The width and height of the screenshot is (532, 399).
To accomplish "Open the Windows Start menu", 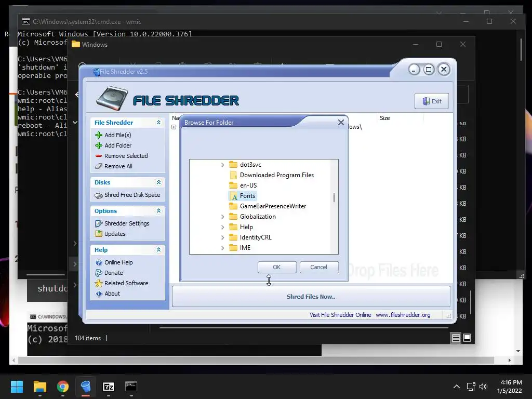I will 17,387.
